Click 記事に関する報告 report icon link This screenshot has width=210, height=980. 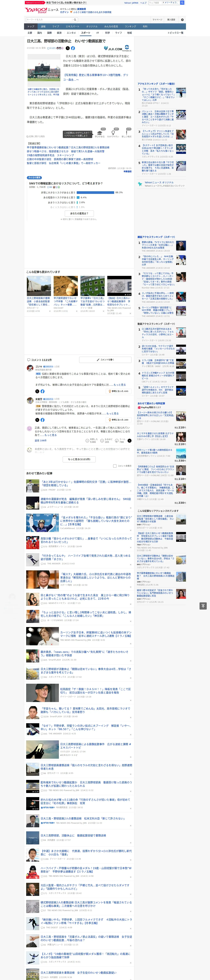pyautogui.click(x=36, y=136)
